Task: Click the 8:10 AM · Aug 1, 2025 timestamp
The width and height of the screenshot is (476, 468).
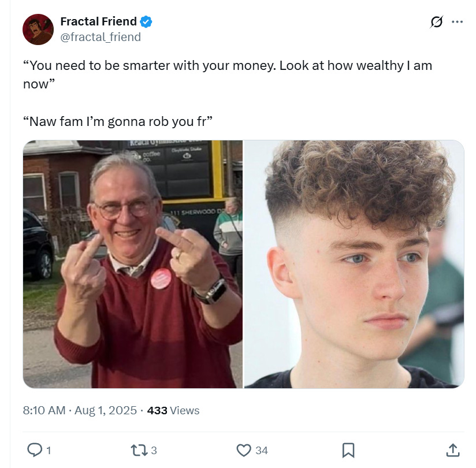Action: [80, 410]
